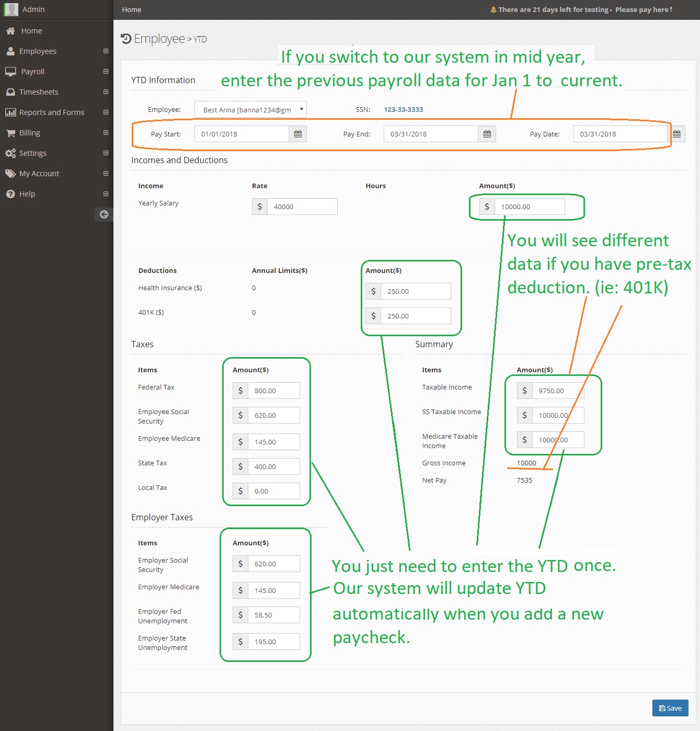Click the Pay Date field
Screen dimensions: 700x731
[x=621, y=134]
